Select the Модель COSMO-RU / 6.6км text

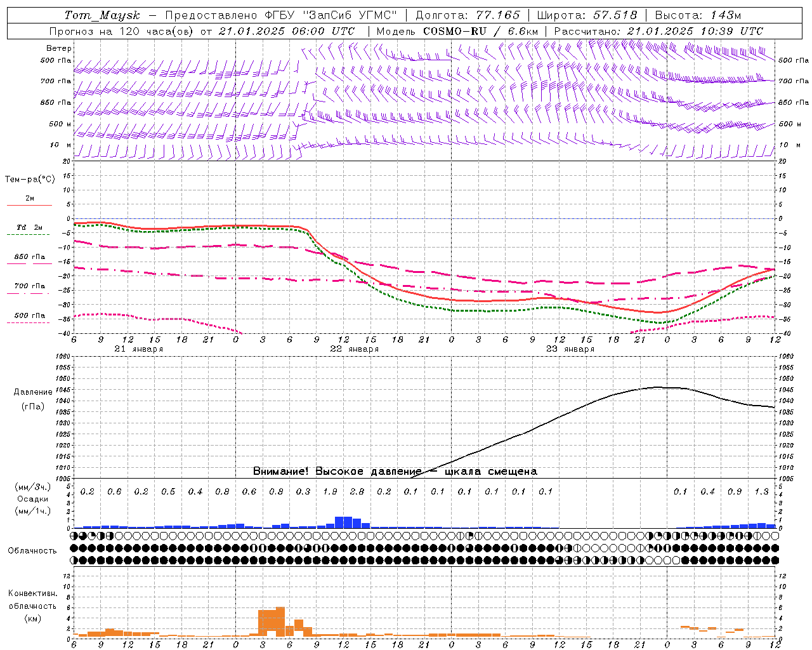(457, 31)
